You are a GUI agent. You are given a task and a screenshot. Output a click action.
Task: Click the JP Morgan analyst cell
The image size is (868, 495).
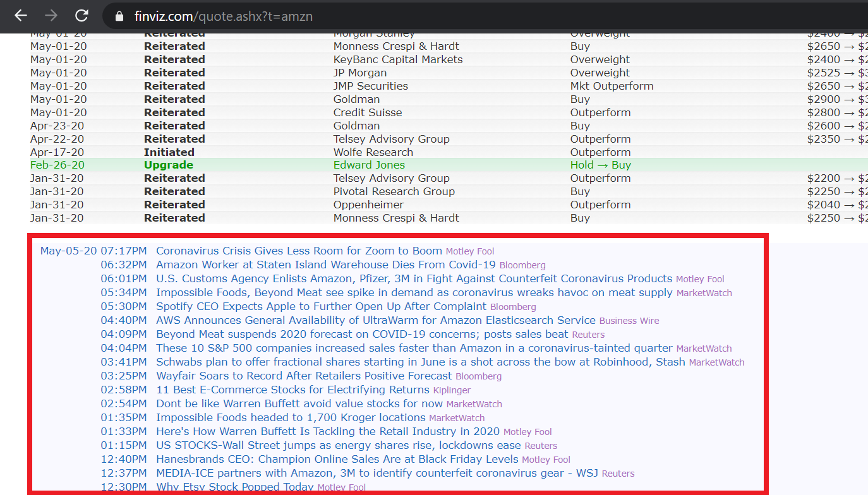(x=360, y=73)
